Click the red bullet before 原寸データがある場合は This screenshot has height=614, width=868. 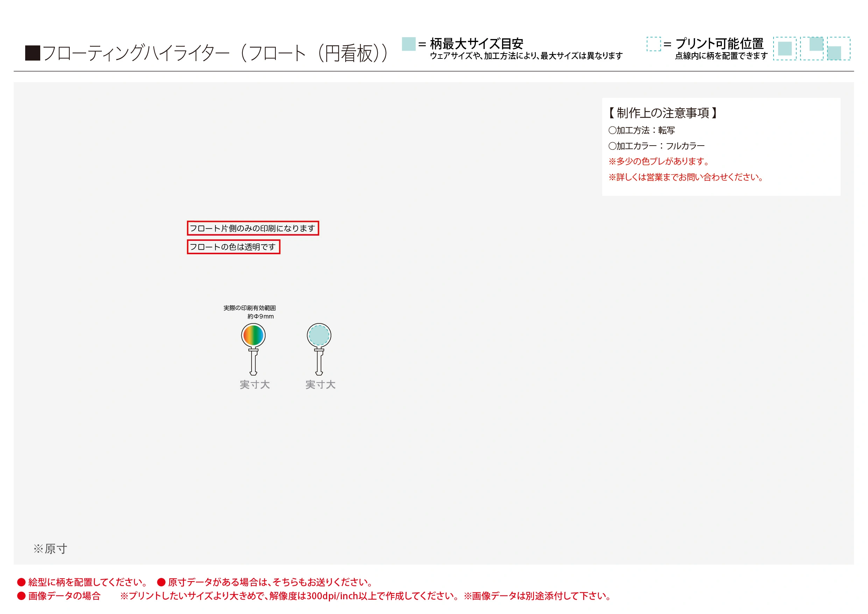coord(161,582)
